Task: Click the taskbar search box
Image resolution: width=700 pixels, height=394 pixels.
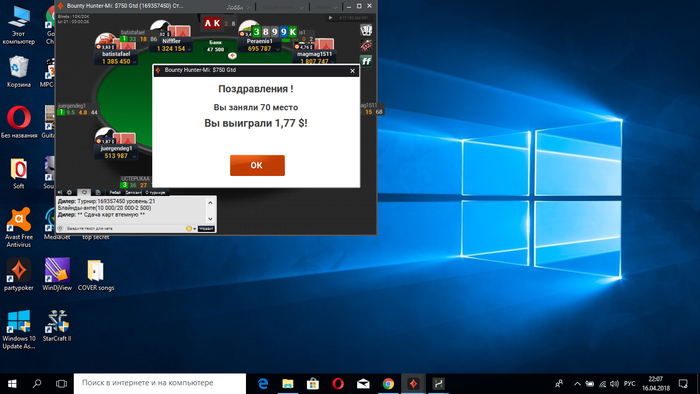Action: coord(160,384)
